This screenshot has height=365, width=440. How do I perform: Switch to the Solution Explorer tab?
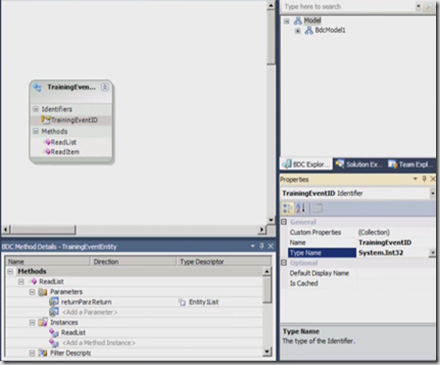(x=359, y=164)
